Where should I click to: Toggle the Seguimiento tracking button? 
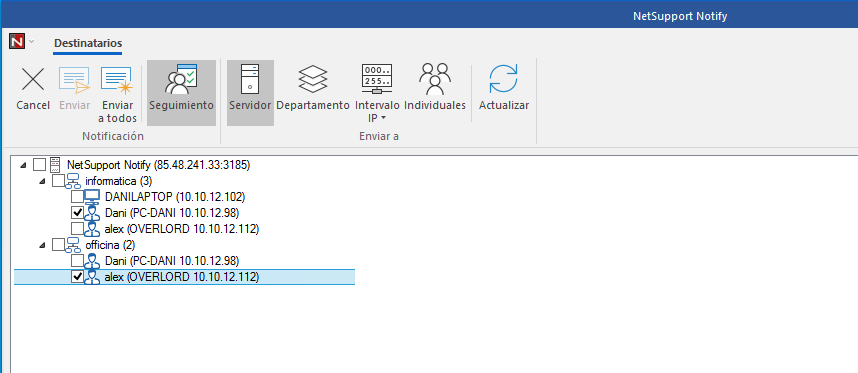(x=181, y=92)
